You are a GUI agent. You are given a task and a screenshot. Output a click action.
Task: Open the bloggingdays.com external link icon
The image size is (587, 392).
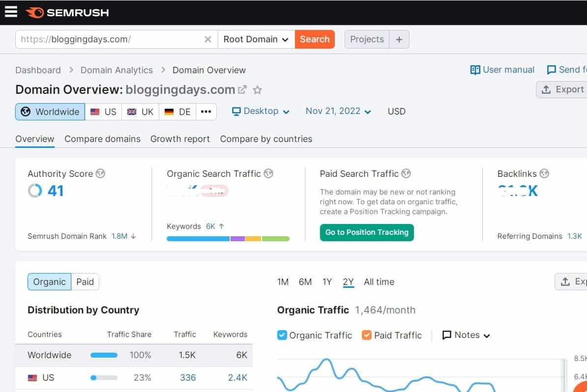pos(242,90)
